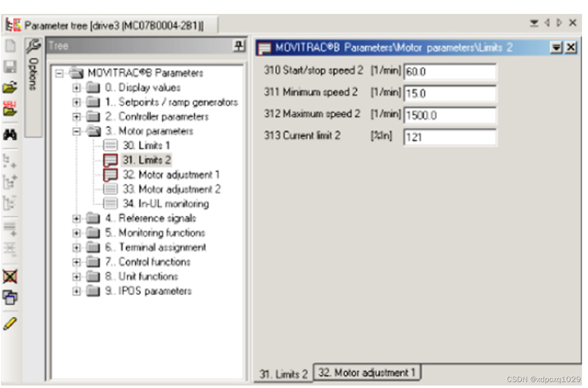Open the Limits 2 pane dropdown arrow
Viewport: 588px width, 388px height.
556,48
